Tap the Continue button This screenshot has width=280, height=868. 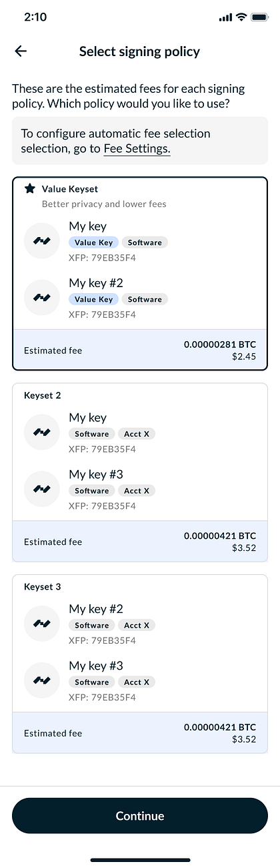(x=140, y=816)
